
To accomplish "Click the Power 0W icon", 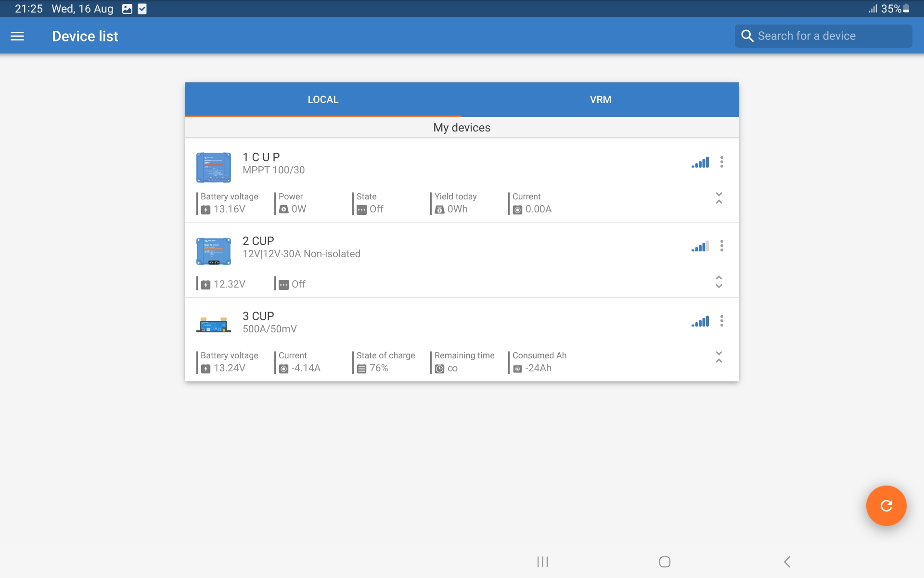I will [283, 210].
